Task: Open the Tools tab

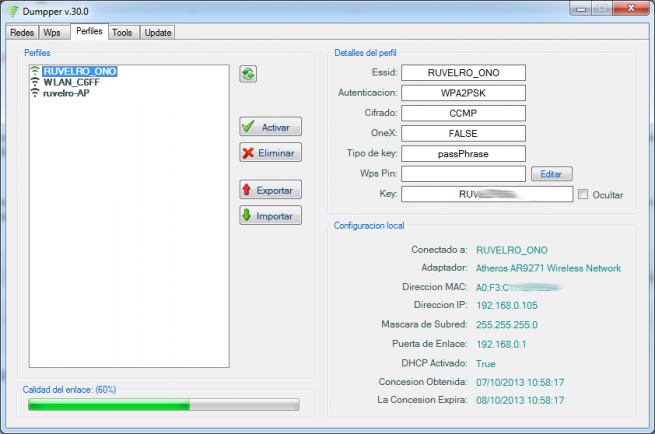Action: coord(122,32)
